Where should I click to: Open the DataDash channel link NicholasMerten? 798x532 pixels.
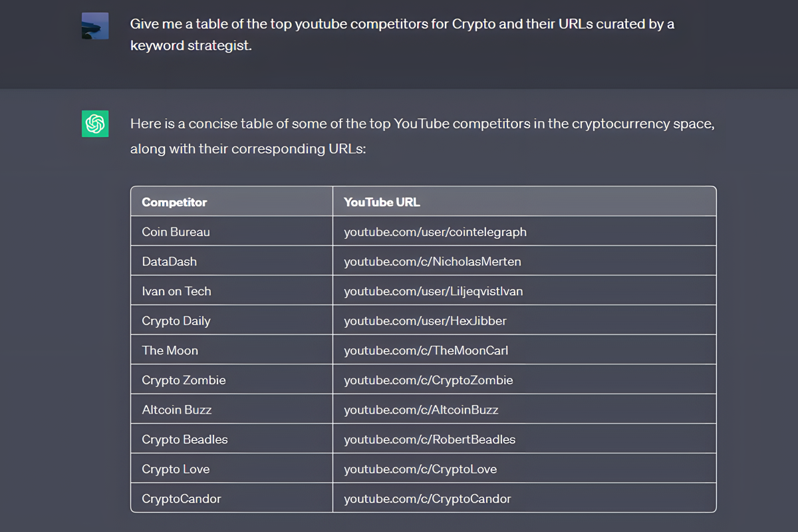[x=432, y=261]
